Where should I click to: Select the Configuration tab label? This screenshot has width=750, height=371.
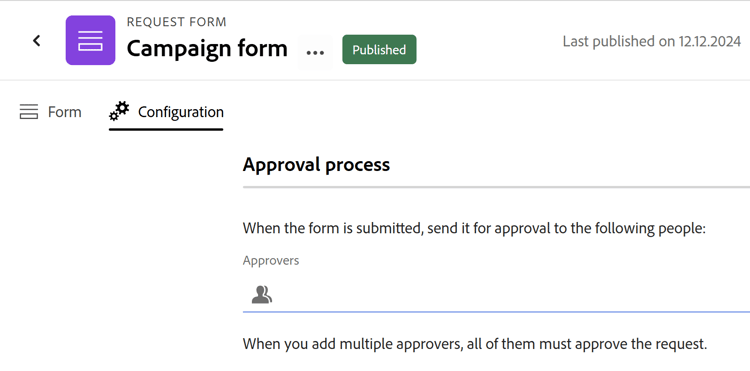click(181, 112)
